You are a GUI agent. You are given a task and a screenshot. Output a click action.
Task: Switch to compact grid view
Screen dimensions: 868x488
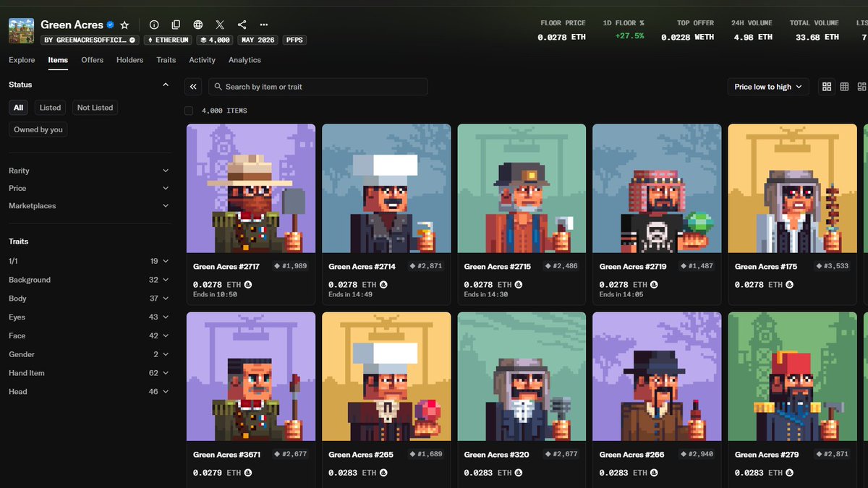(x=844, y=87)
